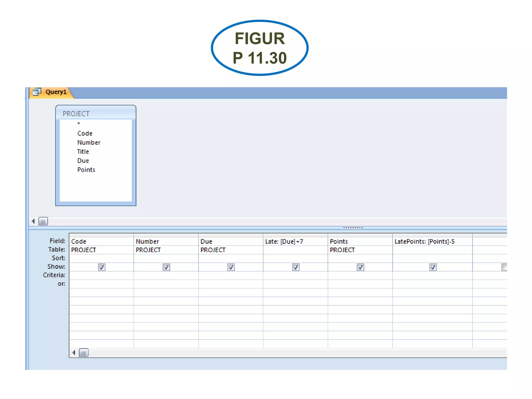532x399 pixels.
Task: Click the pane splitter dotted handle
Action: click(x=353, y=228)
